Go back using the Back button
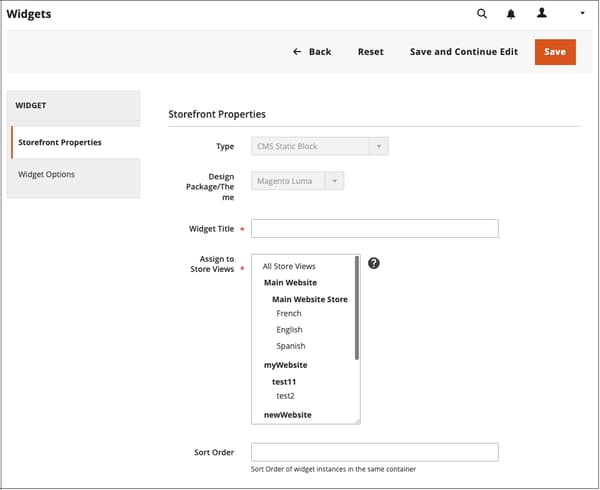 tap(312, 52)
